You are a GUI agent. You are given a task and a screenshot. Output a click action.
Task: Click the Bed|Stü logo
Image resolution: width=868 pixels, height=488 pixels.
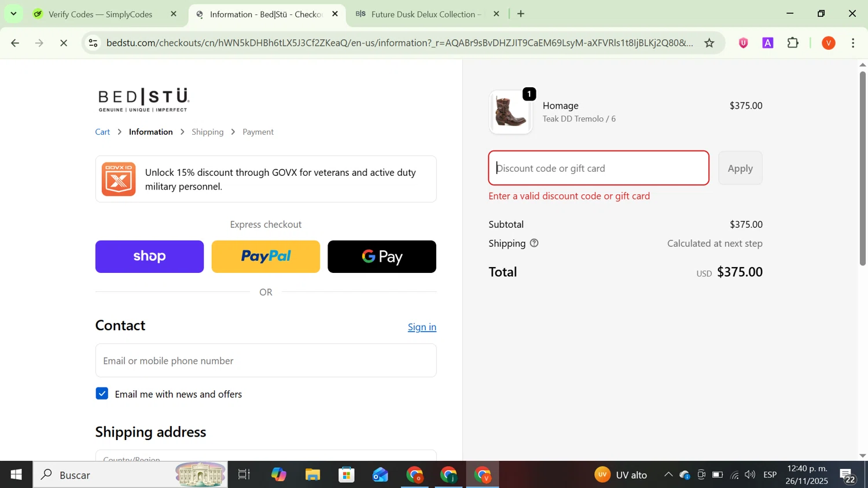(144, 99)
